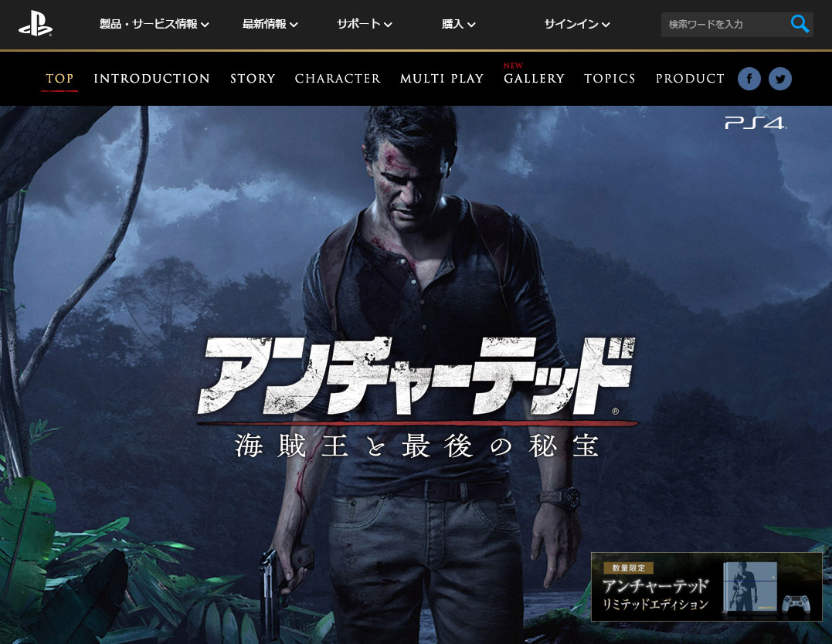Open the new GALLERY section

534,79
